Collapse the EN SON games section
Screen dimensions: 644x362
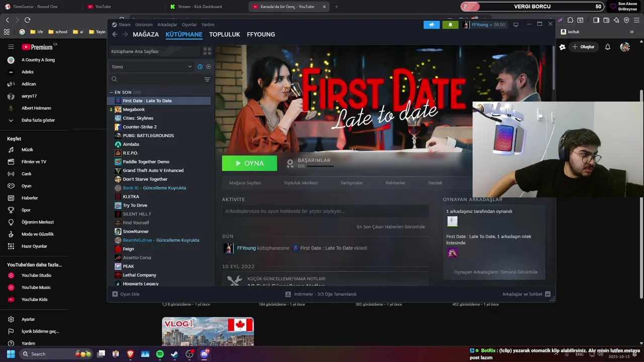tap(111, 93)
